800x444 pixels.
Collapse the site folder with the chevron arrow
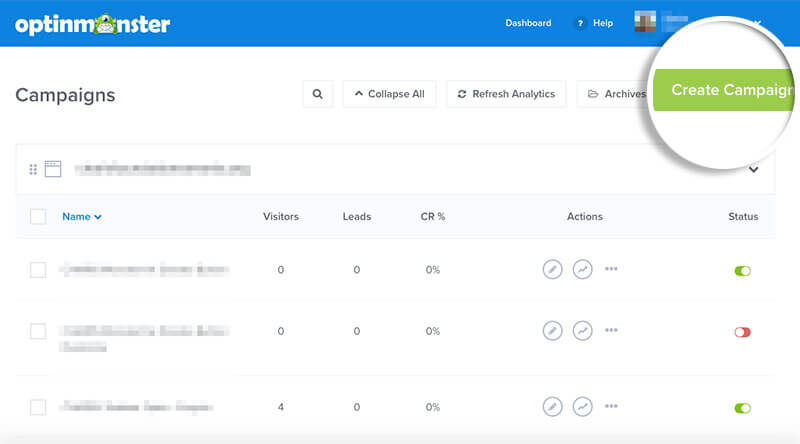(x=754, y=169)
